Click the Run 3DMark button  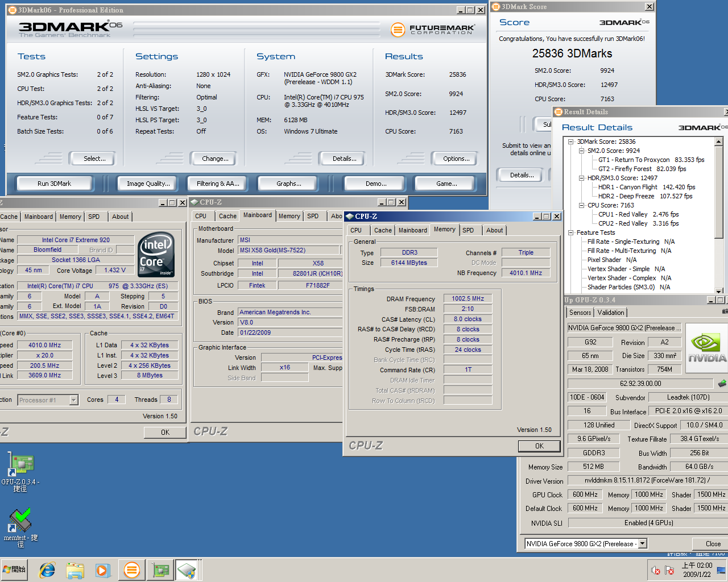tap(55, 184)
